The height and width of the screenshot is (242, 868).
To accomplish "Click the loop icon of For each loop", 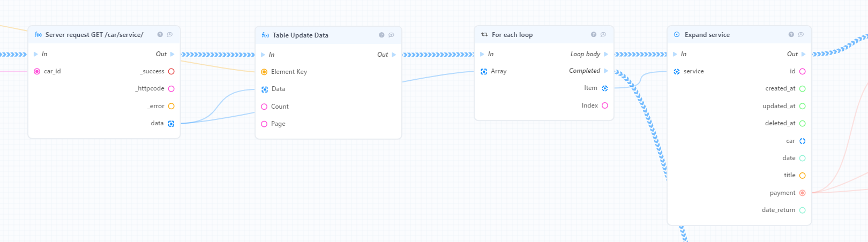I will [484, 34].
